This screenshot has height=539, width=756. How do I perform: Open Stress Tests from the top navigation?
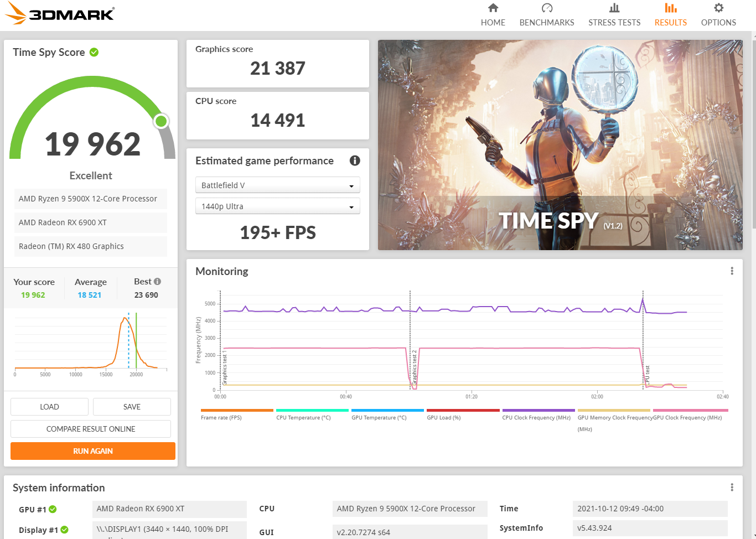click(614, 15)
